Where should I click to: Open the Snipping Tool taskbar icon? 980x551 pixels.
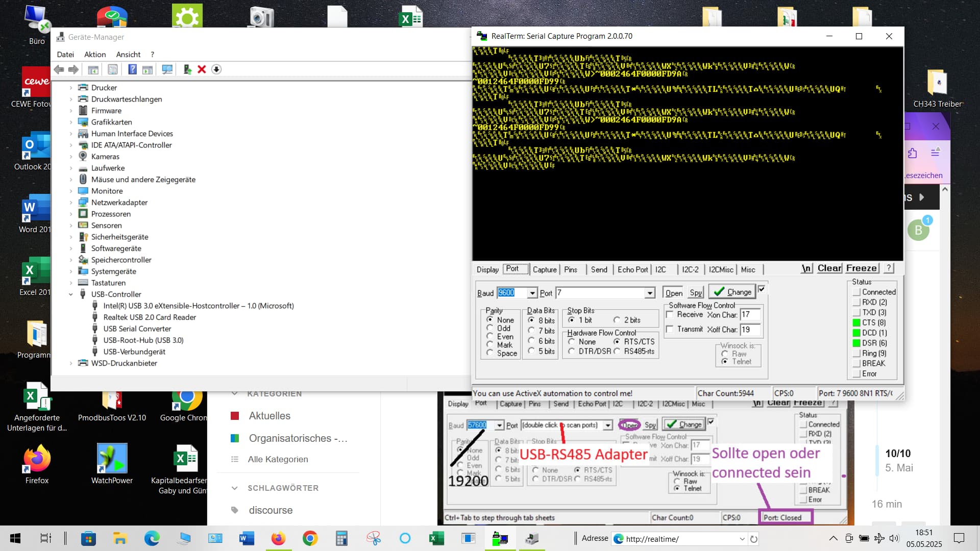[x=373, y=538]
